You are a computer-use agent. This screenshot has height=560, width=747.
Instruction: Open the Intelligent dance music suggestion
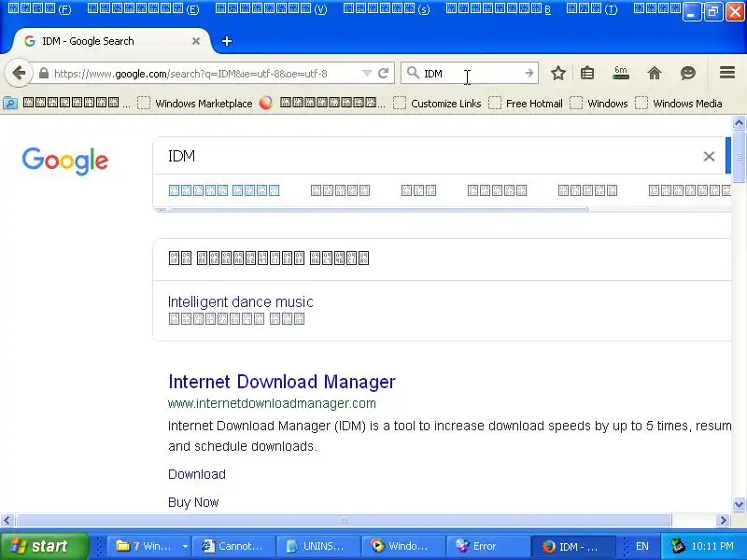tap(241, 301)
